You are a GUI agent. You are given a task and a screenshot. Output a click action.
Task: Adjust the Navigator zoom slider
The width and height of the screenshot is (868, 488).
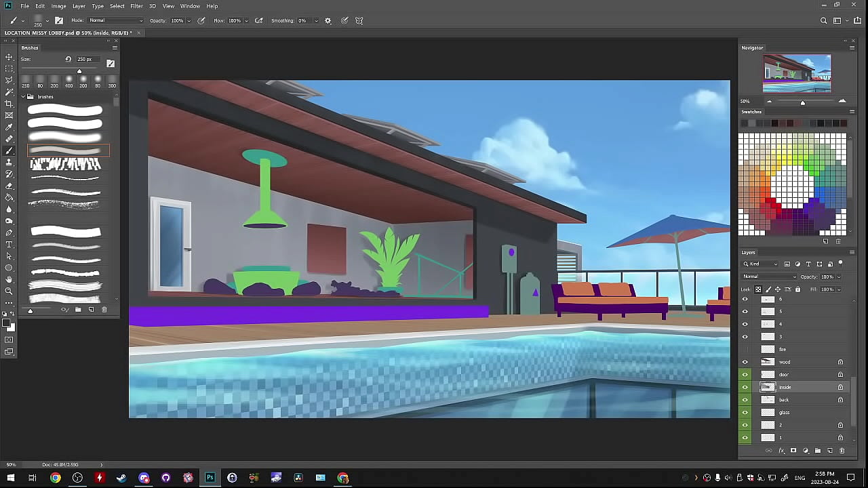803,102
